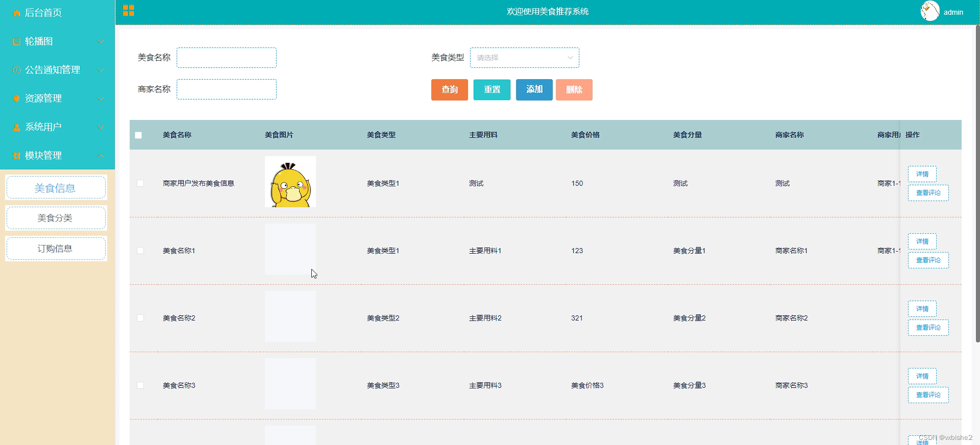Click the 轮播图 sidebar icon
The width and height of the screenshot is (980, 445).
point(16,42)
